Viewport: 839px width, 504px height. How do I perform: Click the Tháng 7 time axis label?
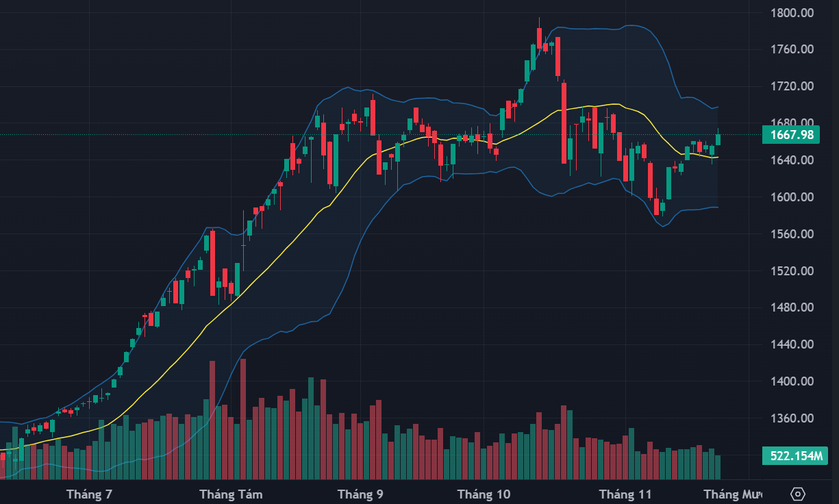pos(89,494)
